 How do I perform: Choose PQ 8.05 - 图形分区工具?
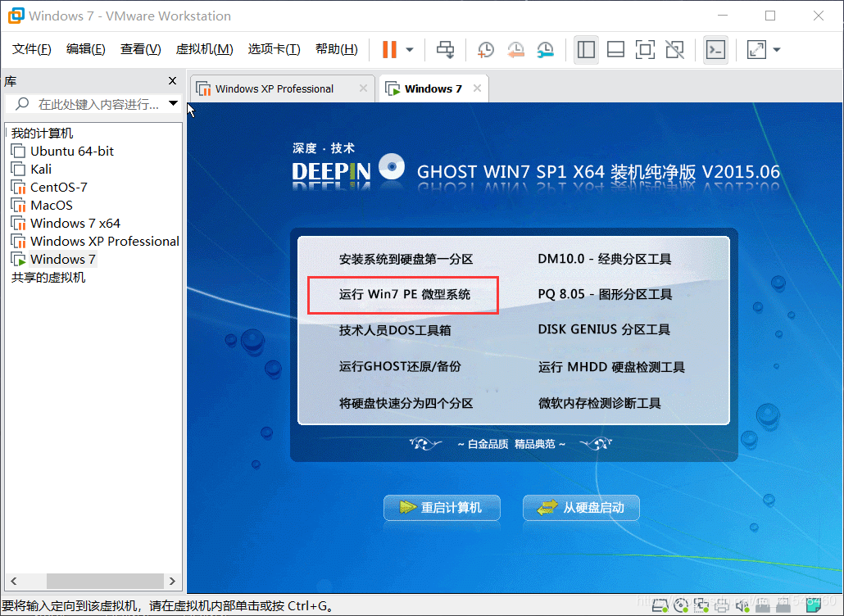point(605,294)
